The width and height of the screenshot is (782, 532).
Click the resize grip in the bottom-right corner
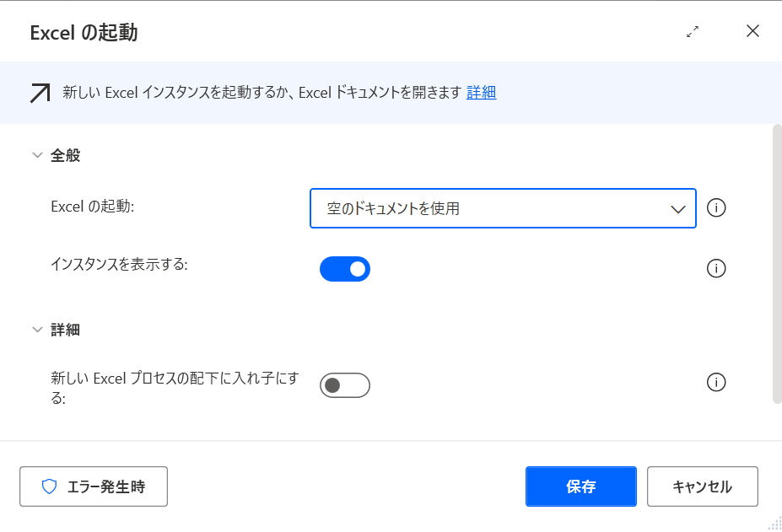tap(775, 524)
